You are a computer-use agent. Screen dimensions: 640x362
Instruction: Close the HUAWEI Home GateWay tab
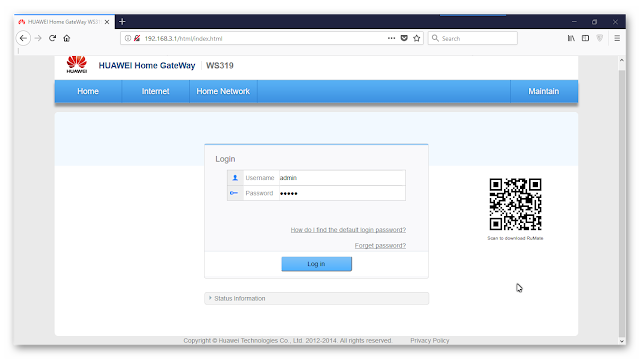pos(107,22)
